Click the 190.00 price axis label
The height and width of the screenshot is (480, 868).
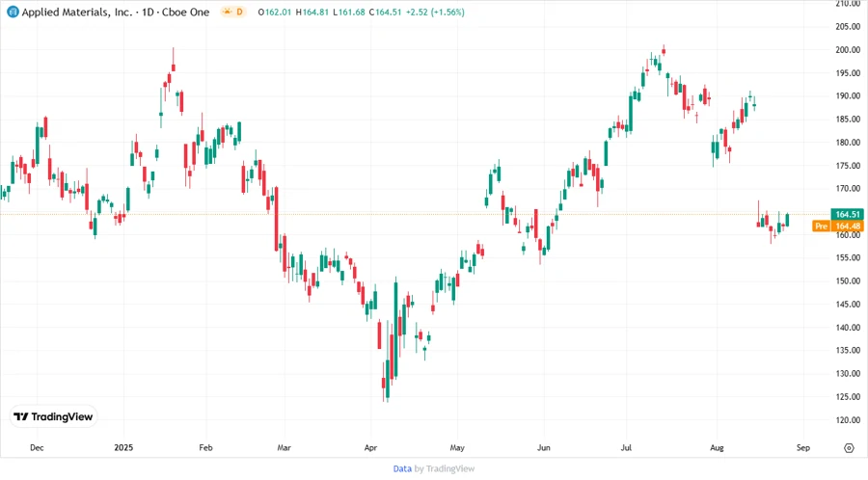(x=848, y=95)
